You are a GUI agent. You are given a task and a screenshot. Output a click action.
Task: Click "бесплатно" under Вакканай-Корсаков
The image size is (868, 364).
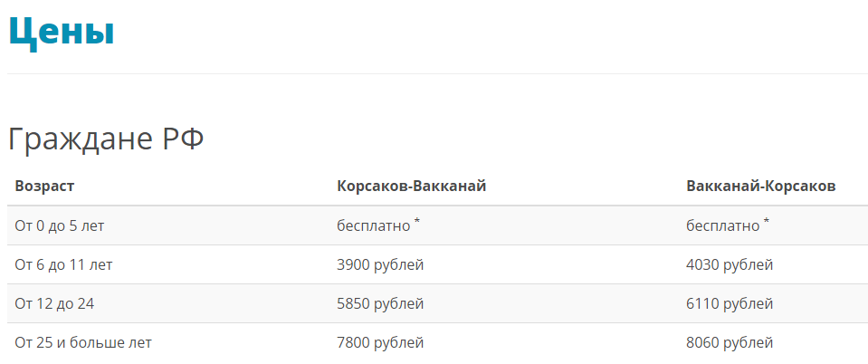[x=722, y=225]
